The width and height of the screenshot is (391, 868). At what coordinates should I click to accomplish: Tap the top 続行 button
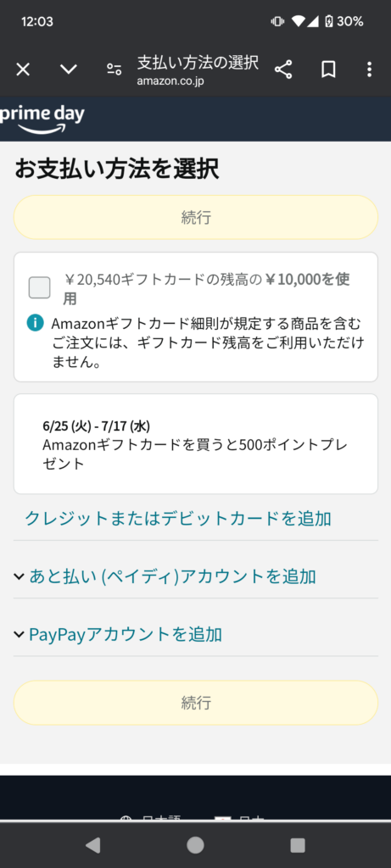coord(195,217)
